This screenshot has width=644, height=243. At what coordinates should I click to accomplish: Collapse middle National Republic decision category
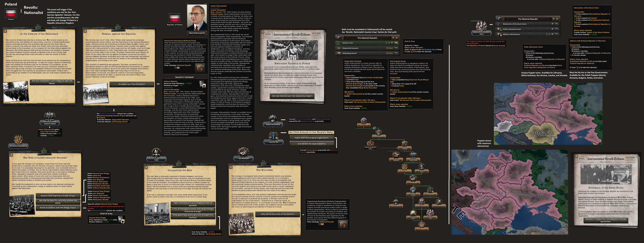click(397, 38)
